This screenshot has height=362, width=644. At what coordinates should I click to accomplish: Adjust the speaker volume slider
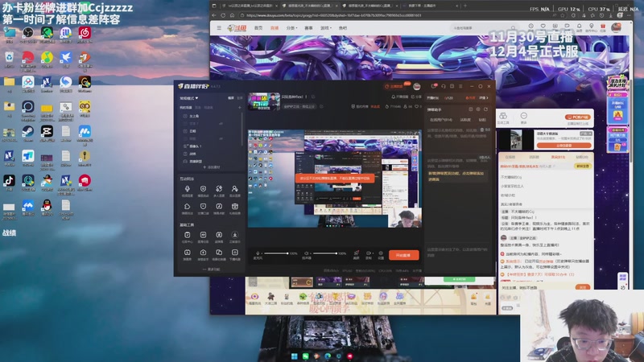click(x=324, y=253)
